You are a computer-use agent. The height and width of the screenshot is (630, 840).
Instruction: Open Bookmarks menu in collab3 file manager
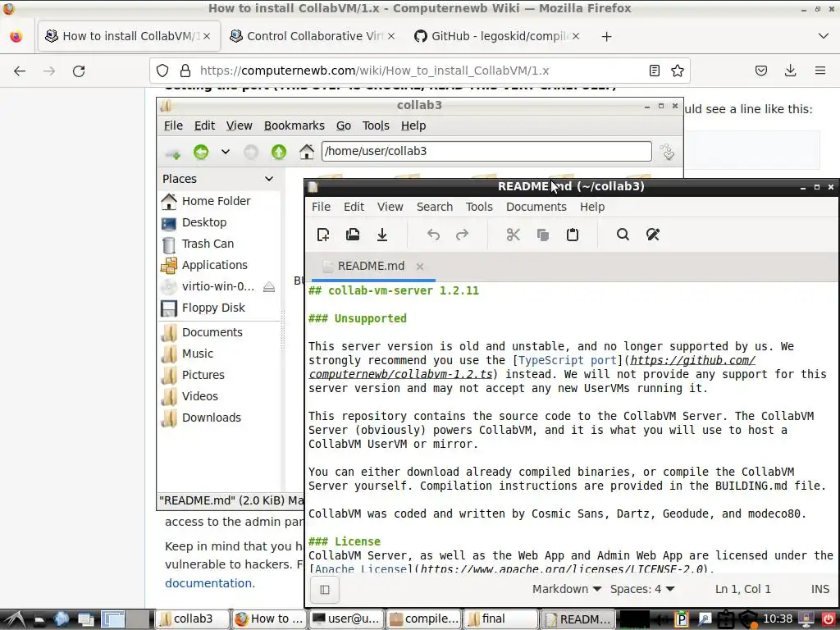294,126
